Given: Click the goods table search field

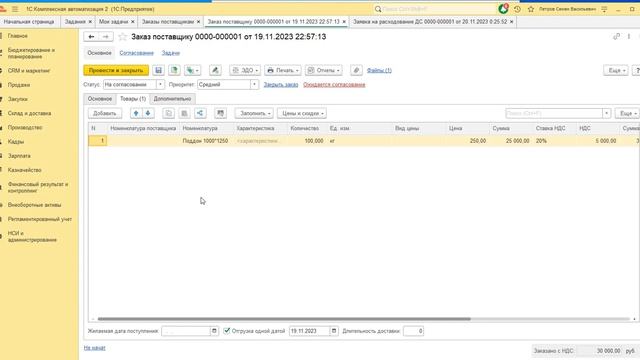Looking at the screenshot, I should point(554,113).
